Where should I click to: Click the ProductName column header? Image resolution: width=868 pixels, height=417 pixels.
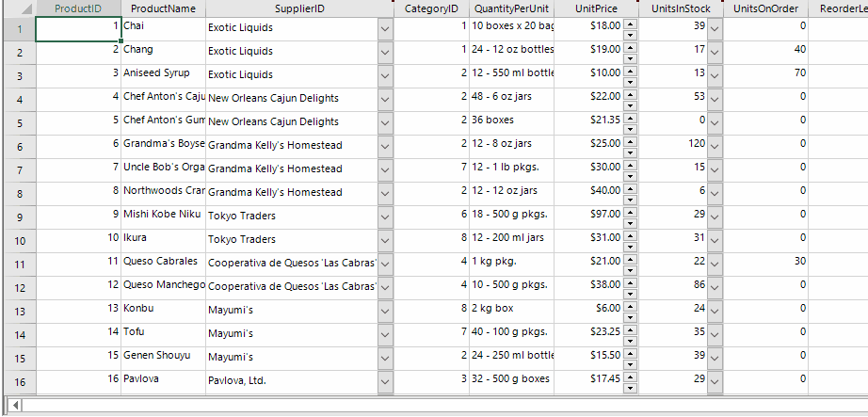click(163, 8)
